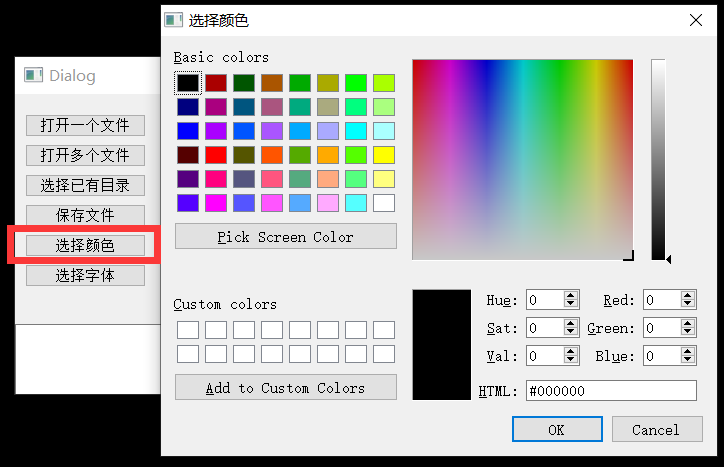Select the dark red swatch in first row
The height and width of the screenshot is (467, 724).
216,83
